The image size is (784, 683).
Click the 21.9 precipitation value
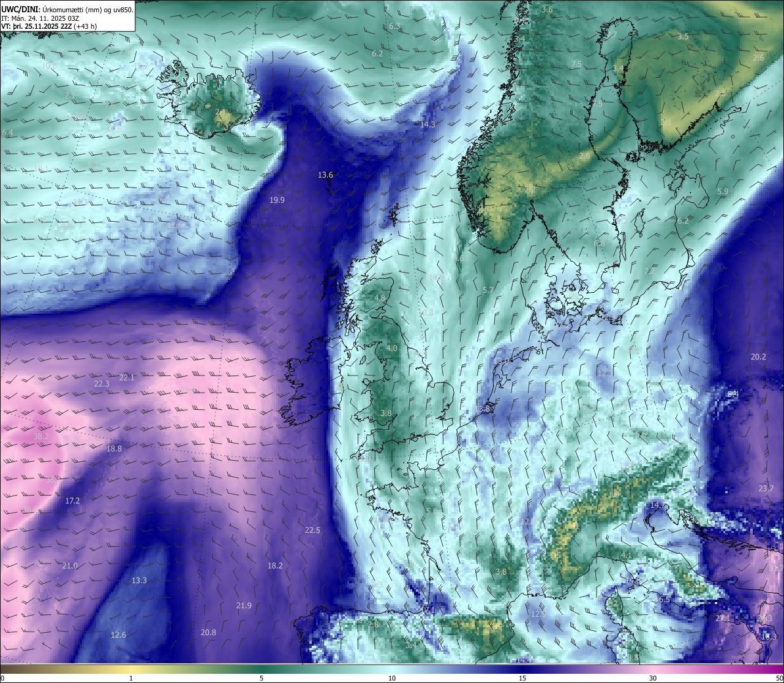click(244, 606)
